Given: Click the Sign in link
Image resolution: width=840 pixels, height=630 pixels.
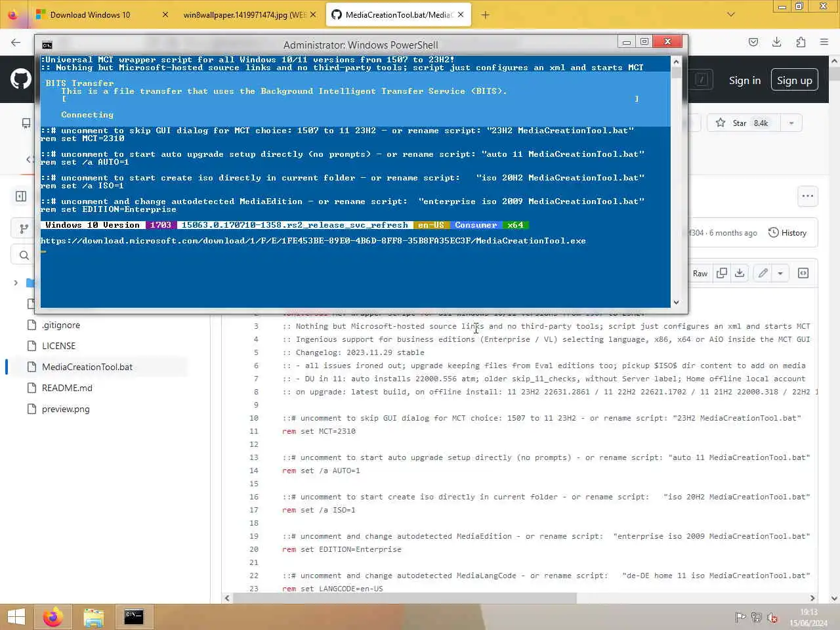Looking at the screenshot, I should click(745, 80).
